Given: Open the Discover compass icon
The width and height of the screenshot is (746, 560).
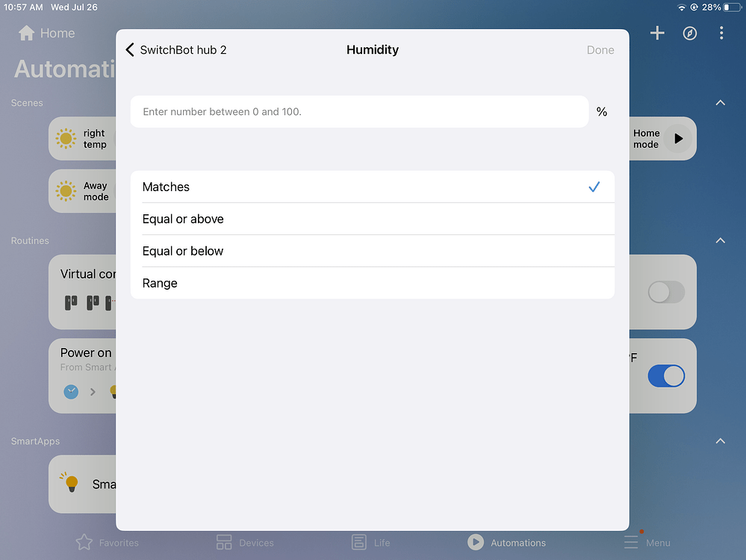Looking at the screenshot, I should 689,33.
